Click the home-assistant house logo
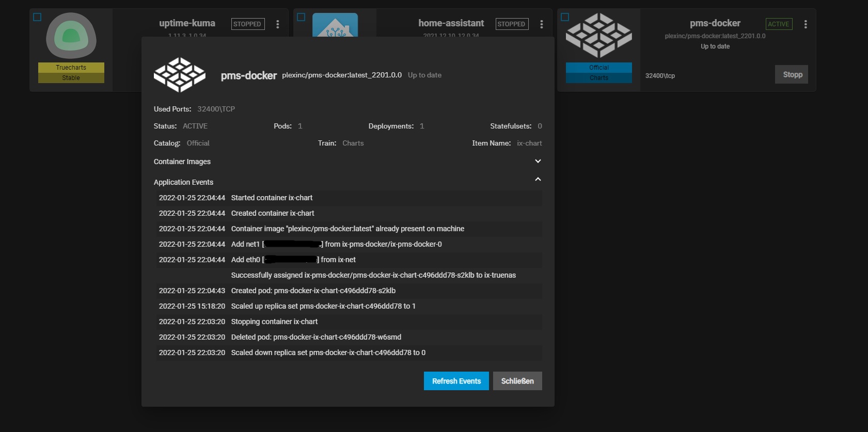This screenshot has height=432, width=868. click(335, 25)
